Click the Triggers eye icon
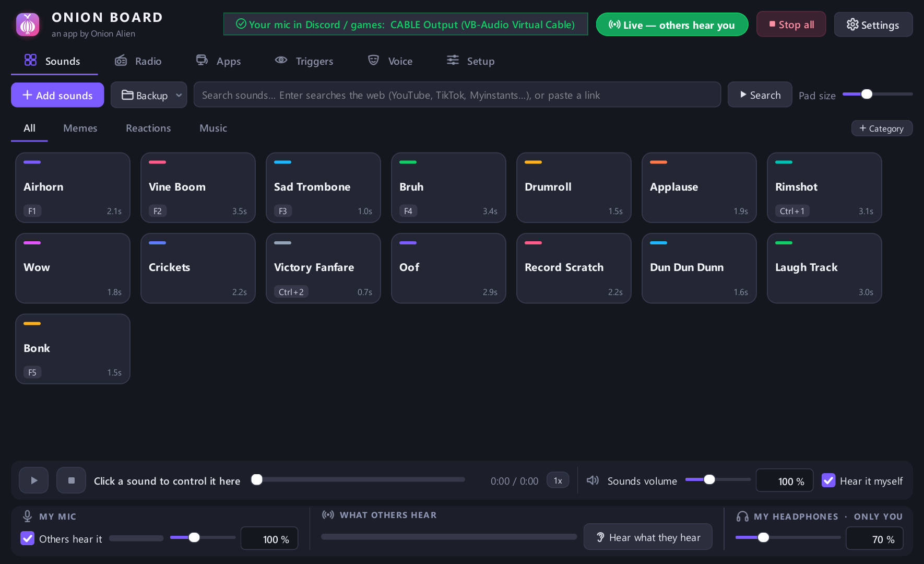This screenshot has width=924, height=564. [281, 60]
